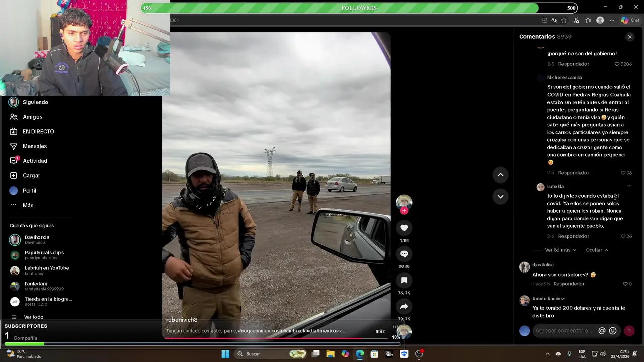The height and width of the screenshot is (362, 644).
Task: Open Edge's Copilot Chat button
Action: click(x=630, y=20)
